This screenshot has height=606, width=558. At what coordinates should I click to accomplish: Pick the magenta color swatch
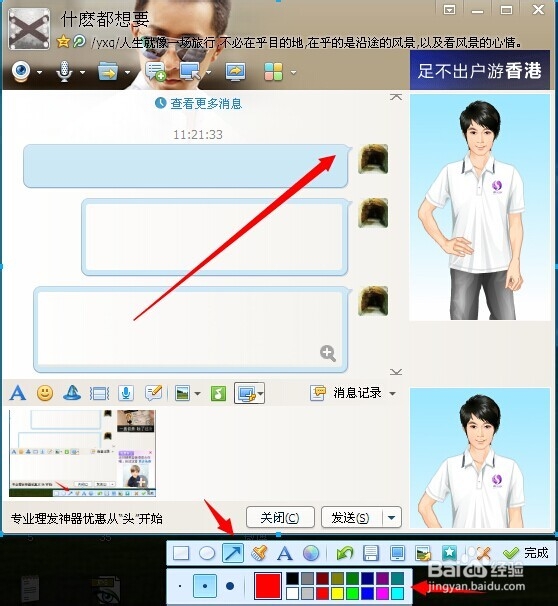(x=382, y=593)
